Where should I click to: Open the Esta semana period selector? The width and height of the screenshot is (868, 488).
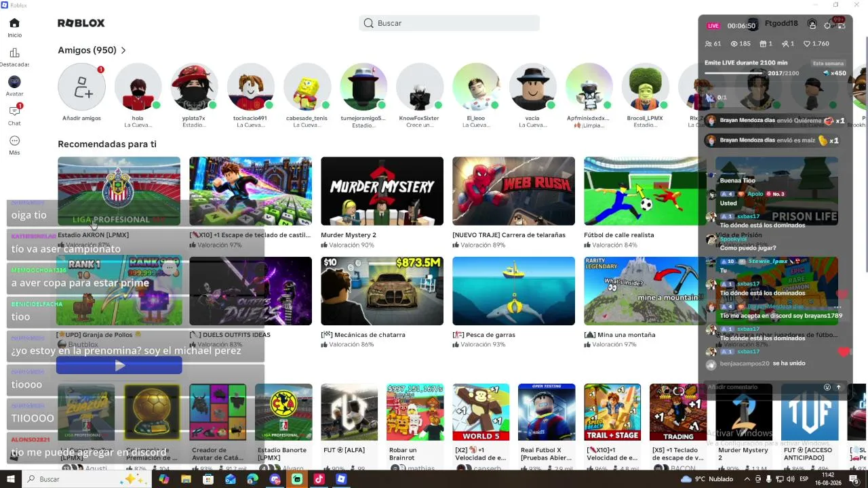[828, 64]
